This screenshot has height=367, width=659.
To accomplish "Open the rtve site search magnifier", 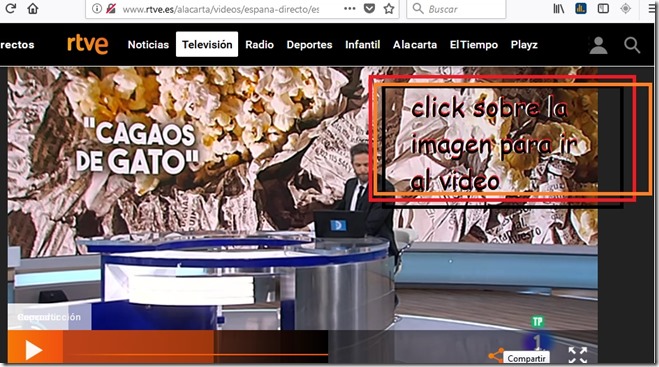I will (632, 45).
